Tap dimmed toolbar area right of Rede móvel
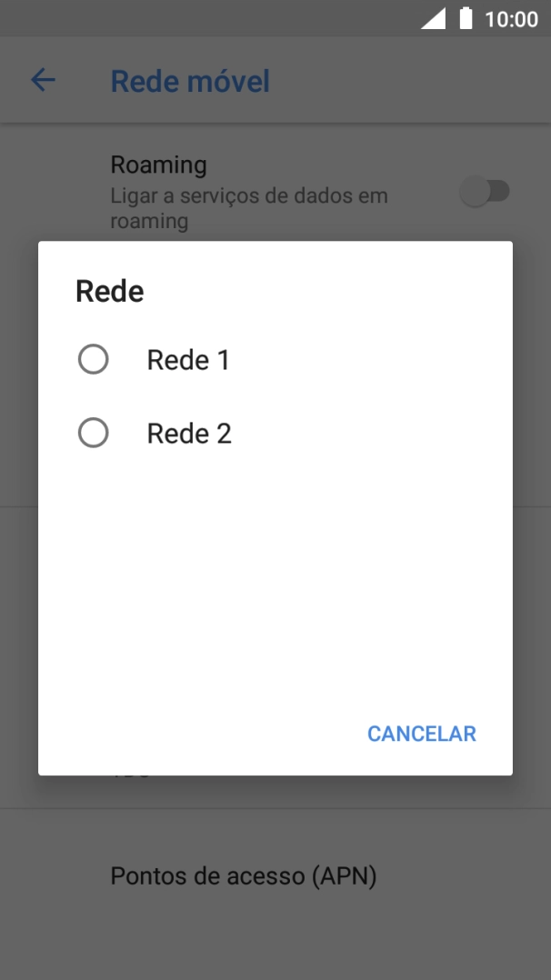 pyautogui.click(x=409, y=80)
